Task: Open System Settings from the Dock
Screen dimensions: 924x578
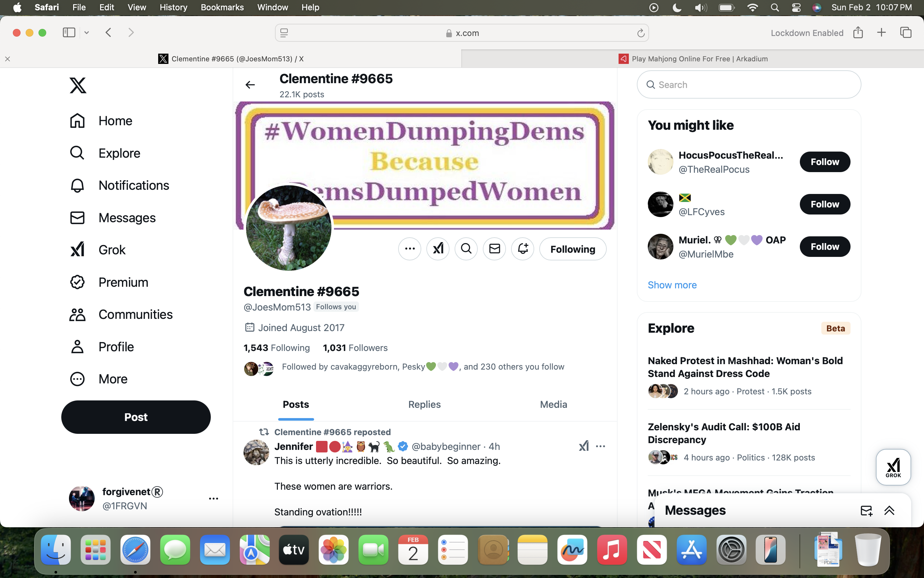Action: tap(731, 550)
